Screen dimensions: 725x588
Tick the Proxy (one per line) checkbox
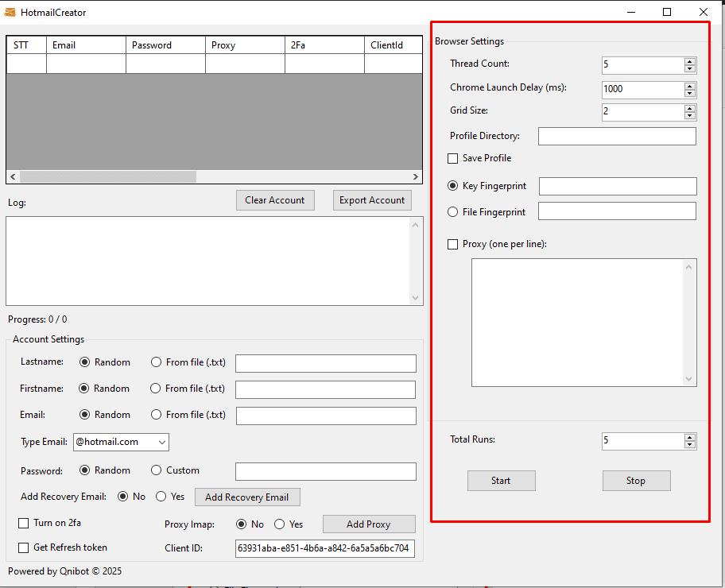click(452, 244)
